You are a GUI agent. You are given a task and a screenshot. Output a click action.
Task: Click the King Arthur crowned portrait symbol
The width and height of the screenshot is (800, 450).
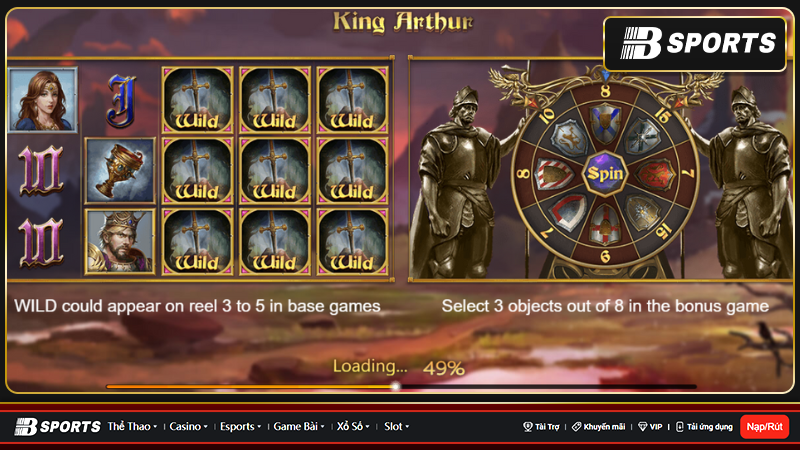pyautogui.click(x=120, y=242)
